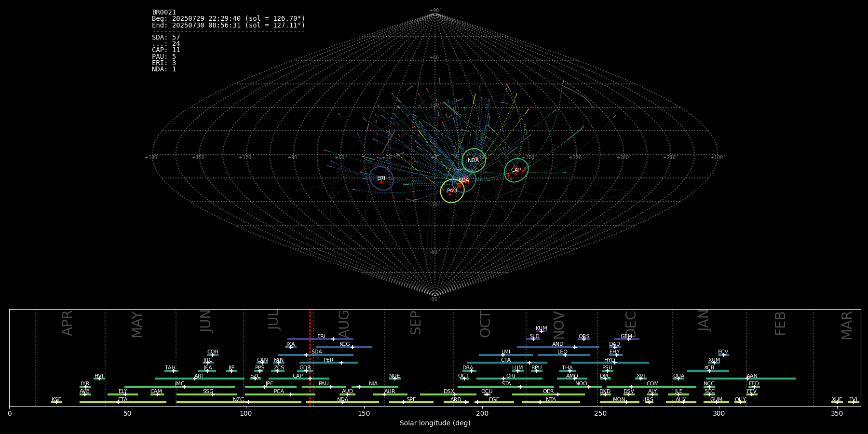Click the 'PAU: 5' count in legend
Screen dimensions: 868x434
coord(164,57)
